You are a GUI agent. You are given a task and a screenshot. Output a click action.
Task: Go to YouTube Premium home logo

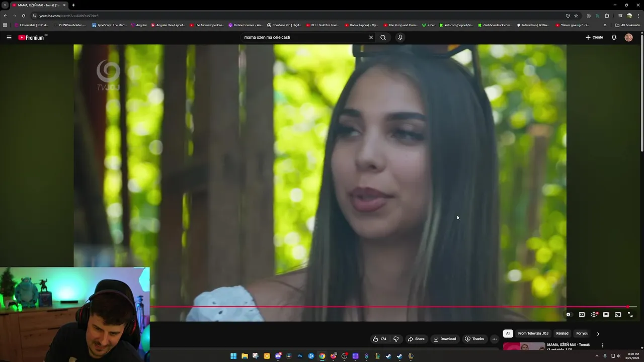31,37
